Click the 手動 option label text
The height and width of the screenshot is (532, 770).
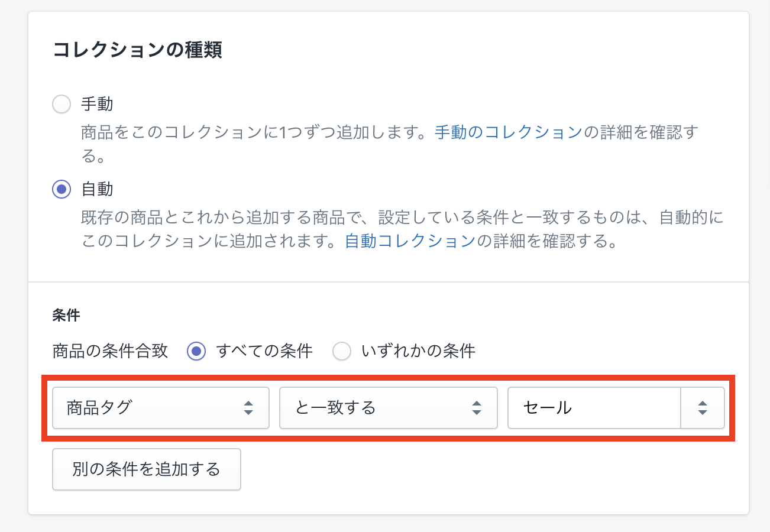click(97, 105)
